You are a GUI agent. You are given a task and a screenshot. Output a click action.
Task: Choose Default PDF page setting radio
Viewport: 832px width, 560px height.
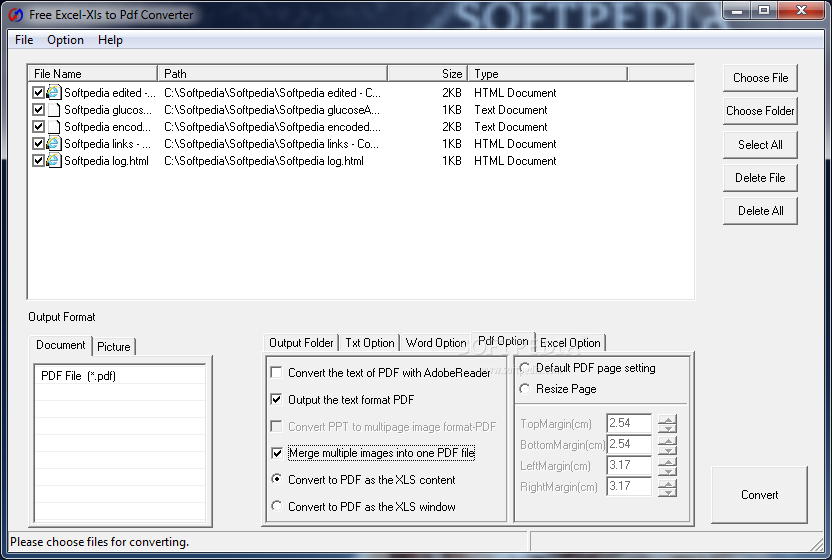(x=525, y=368)
